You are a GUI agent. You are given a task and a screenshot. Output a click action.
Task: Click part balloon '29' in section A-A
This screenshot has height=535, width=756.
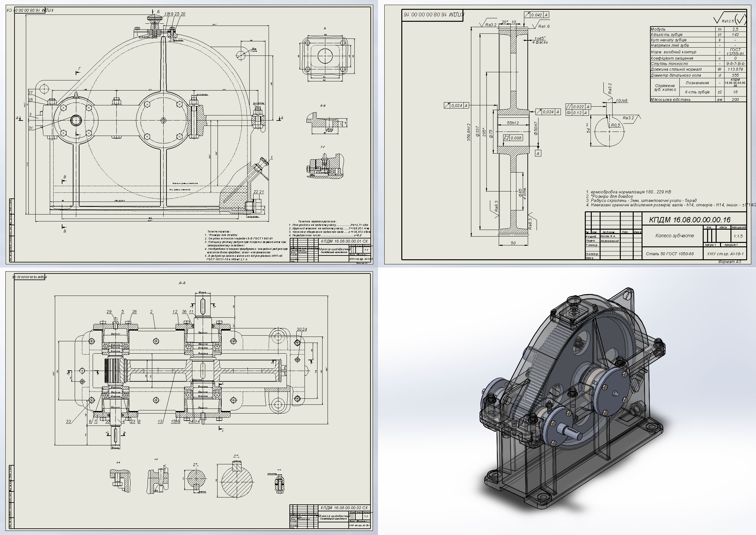[x=109, y=311]
